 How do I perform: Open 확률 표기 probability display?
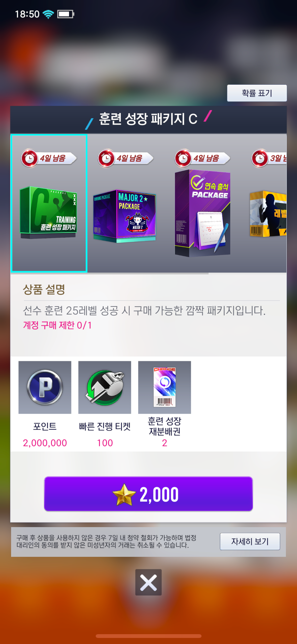[x=257, y=93]
